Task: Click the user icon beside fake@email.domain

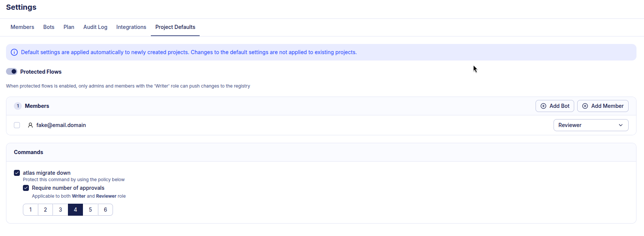Action: coord(30,125)
